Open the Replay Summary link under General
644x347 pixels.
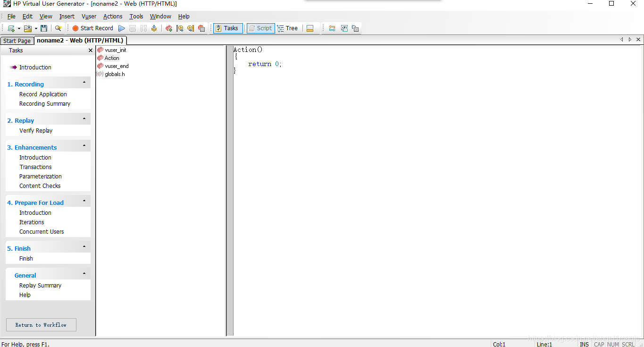coord(40,286)
